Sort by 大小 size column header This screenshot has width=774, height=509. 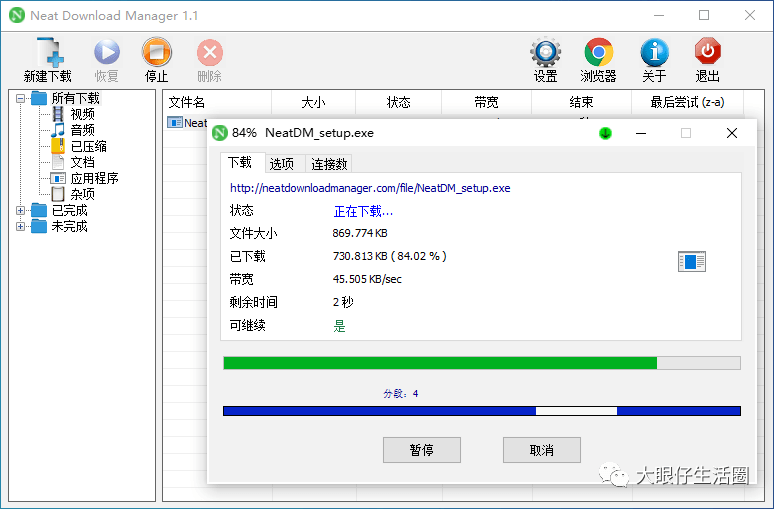(313, 102)
